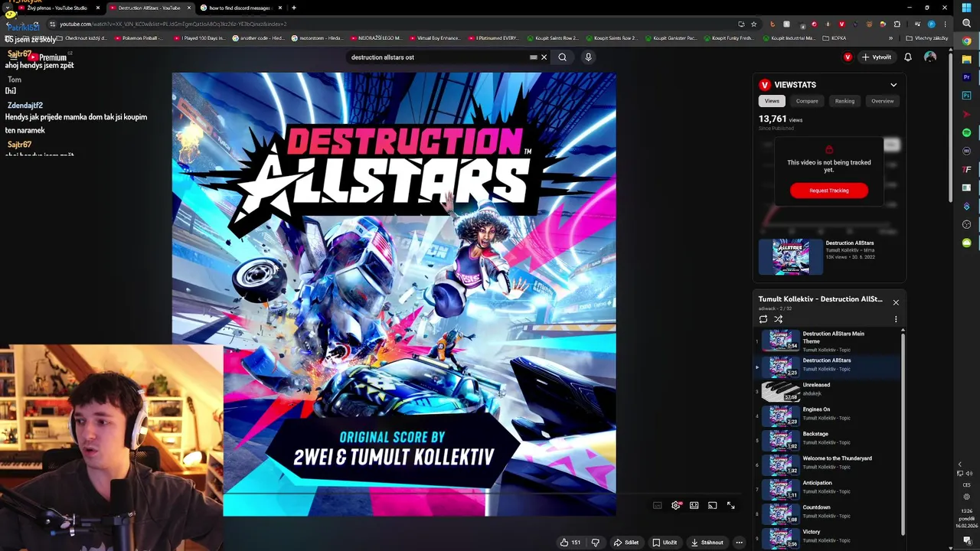This screenshot has width=980, height=551.
Task: Switch player to theater mode
Action: [694, 506]
